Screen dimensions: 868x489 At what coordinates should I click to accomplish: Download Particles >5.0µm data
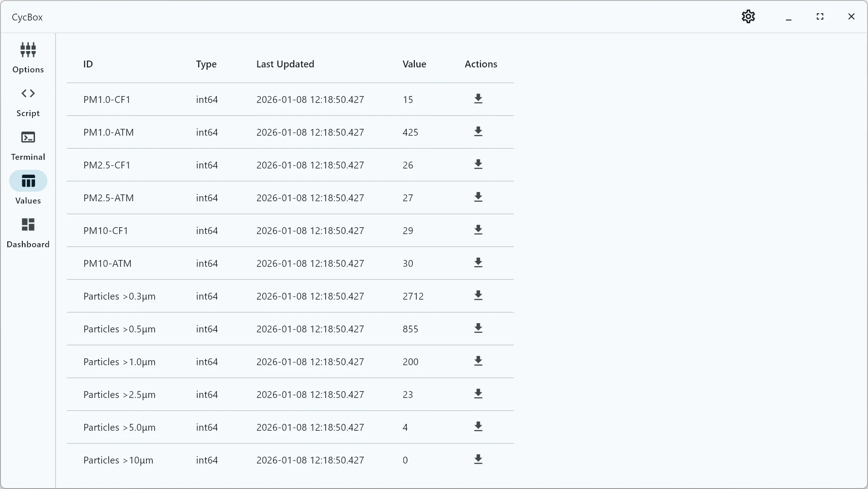pos(478,427)
